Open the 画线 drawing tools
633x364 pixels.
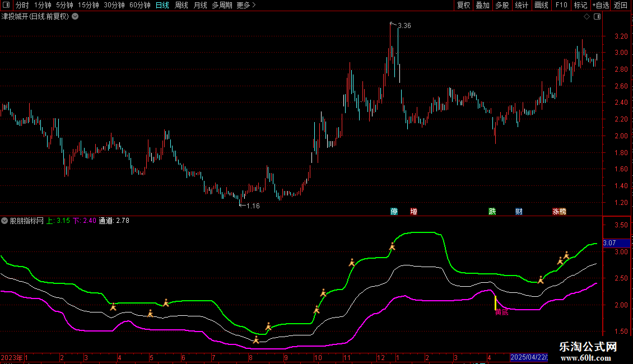click(x=541, y=5)
